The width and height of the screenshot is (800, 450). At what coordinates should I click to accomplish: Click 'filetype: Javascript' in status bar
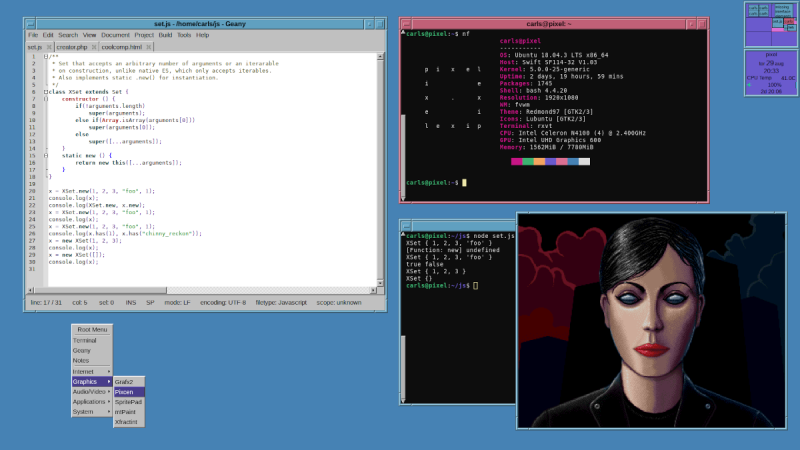click(x=281, y=303)
